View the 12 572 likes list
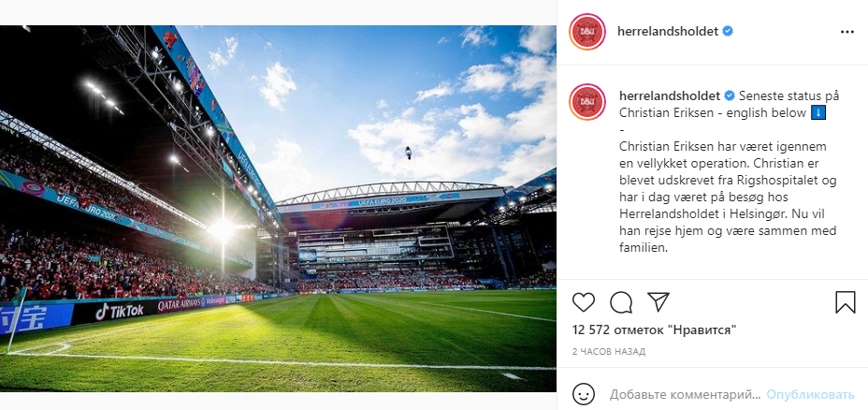The image size is (868, 410). [x=654, y=329]
